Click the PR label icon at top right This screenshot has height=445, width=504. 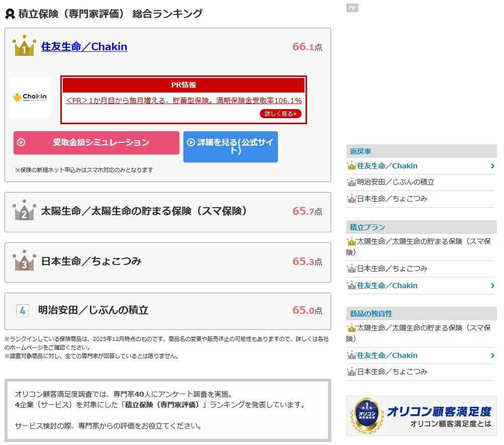[352, 8]
